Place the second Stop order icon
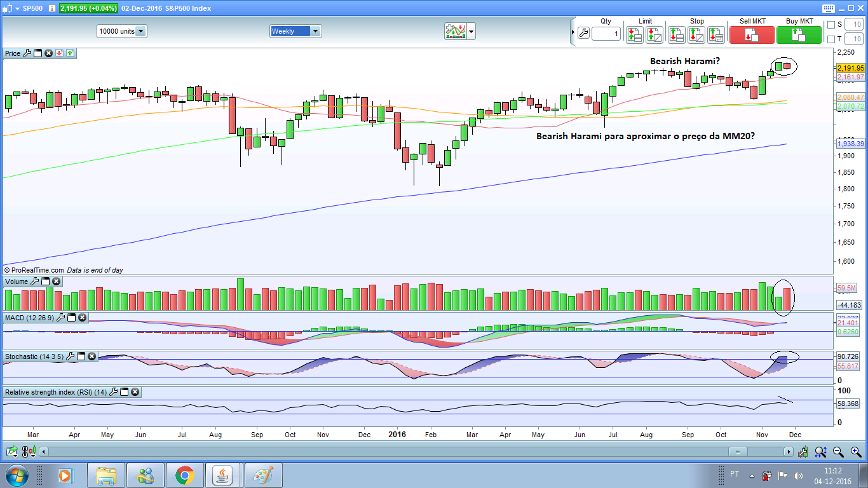 [x=696, y=35]
